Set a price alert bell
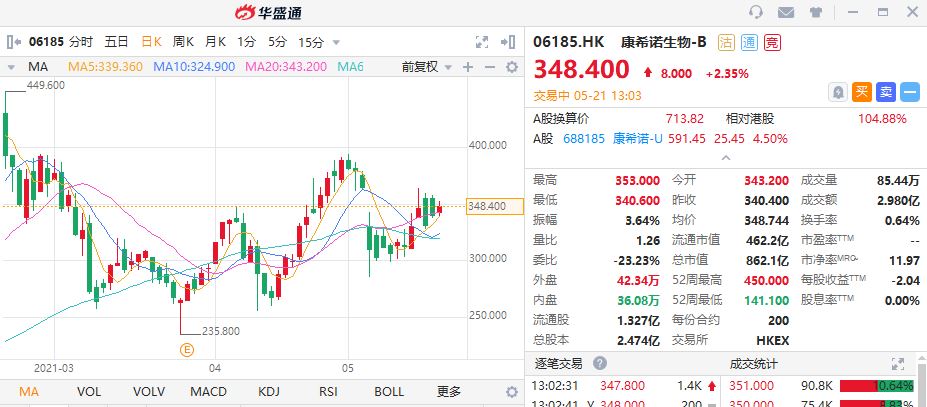Viewport: 927px width, 407px height. click(838, 92)
